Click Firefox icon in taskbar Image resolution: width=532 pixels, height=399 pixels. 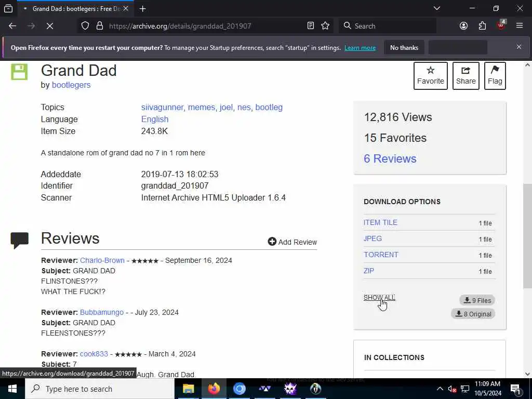(214, 389)
